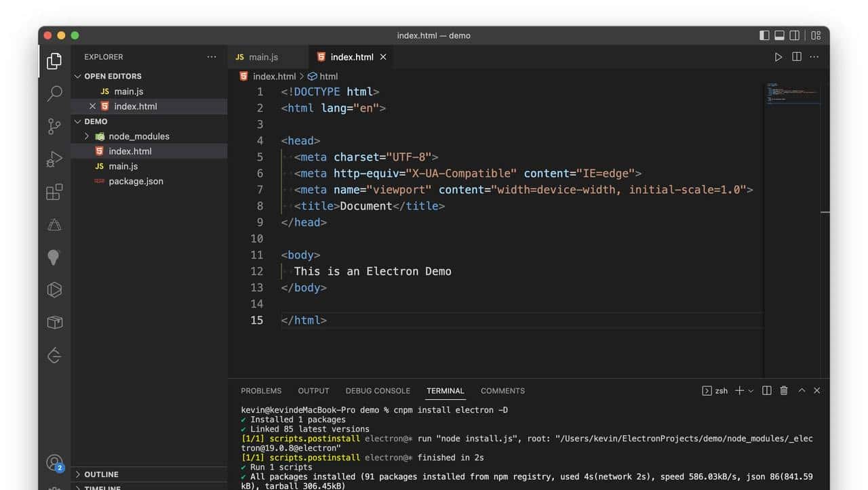The width and height of the screenshot is (868, 490).
Task: Toggle the primary sidebar layout button
Action: pos(764,35)
